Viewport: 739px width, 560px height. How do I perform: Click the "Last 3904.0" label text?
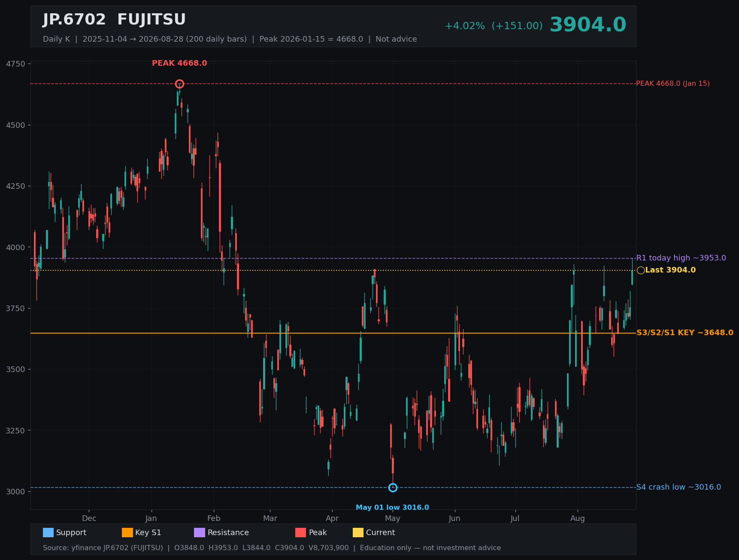tap(670, 270)
